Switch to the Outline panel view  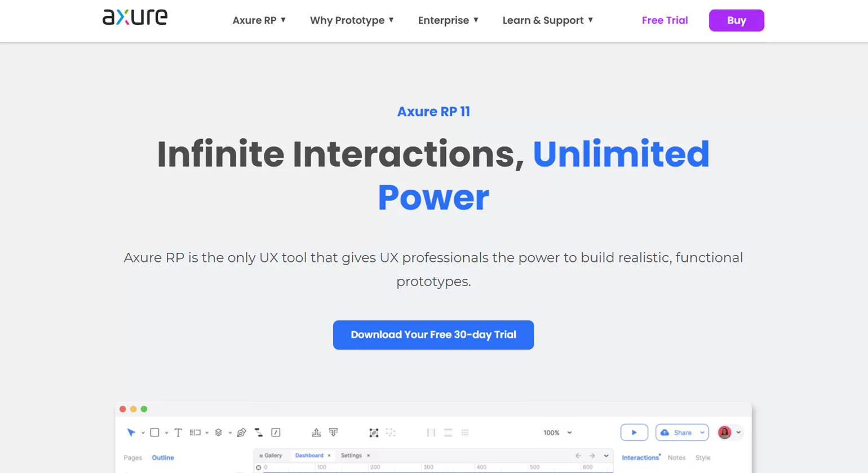(162, 458)
